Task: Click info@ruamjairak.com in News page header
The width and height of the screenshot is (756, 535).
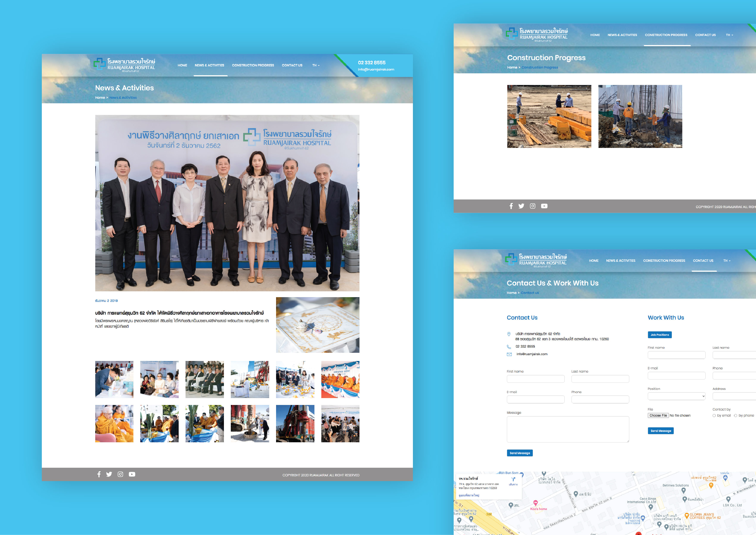Action: pyautogui.click(x=376, y=69)
